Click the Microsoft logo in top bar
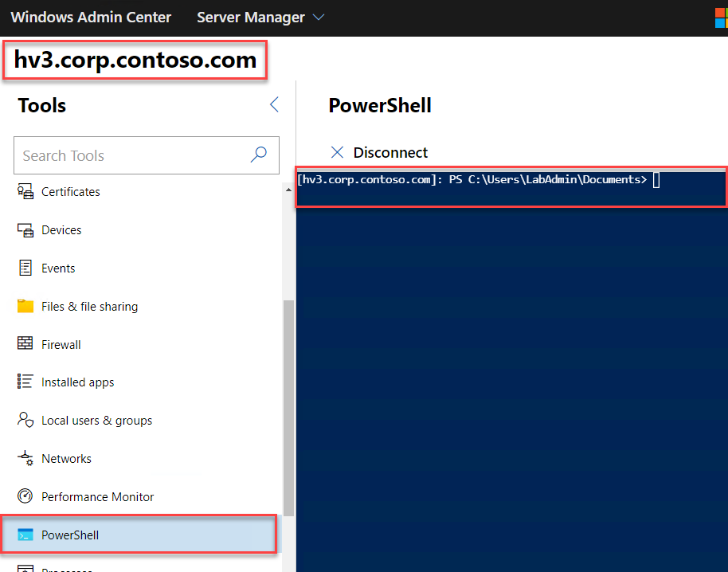 (x=721, y=18)
